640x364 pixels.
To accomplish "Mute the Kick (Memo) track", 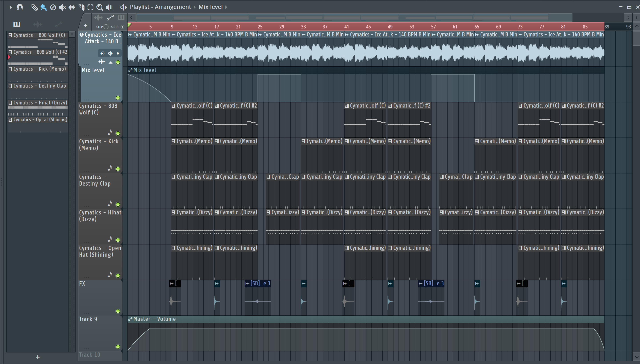I will [118, 169].
